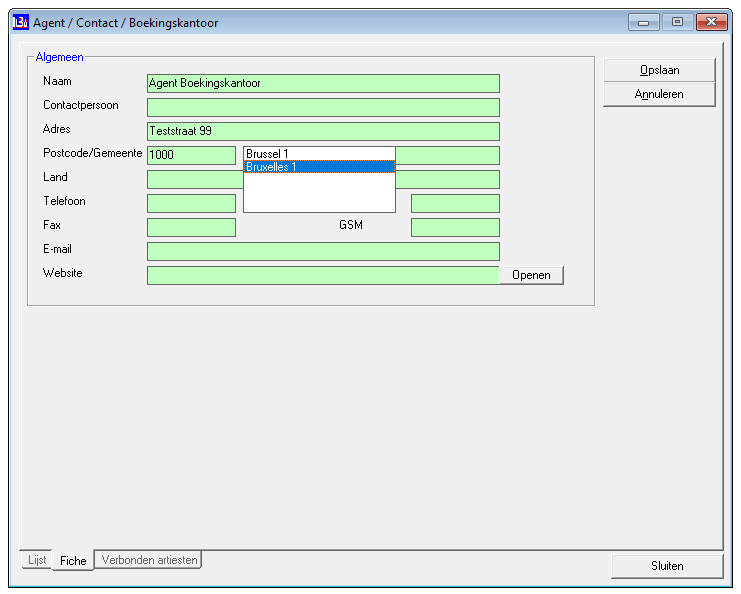Click the application logo icon in title bar

(x=21, y=22)
